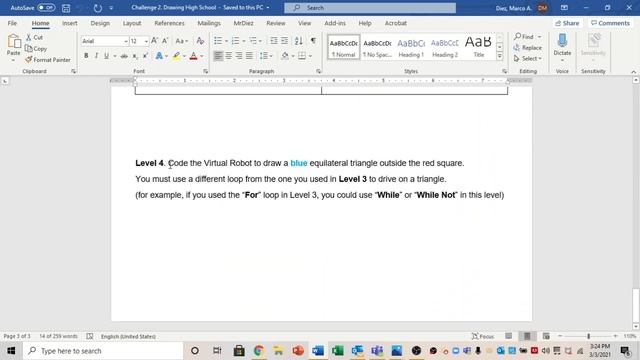Open the References tab
Viewport: 640px width, 360px height.
pos(169,23)
